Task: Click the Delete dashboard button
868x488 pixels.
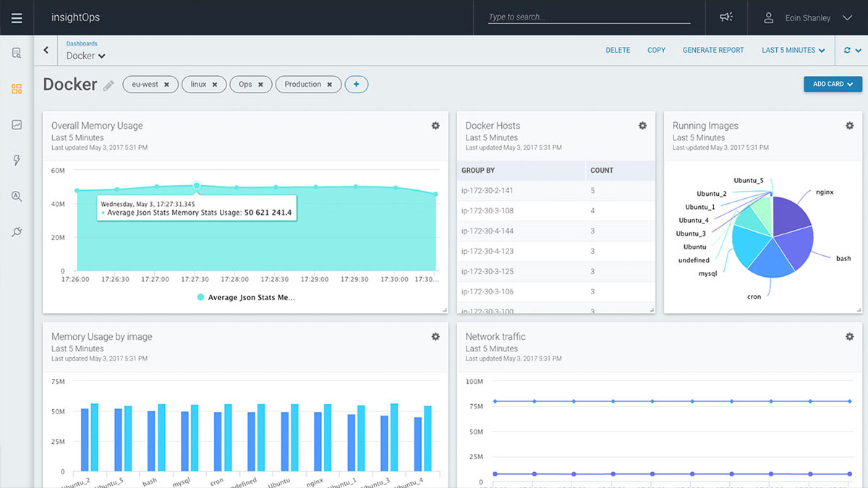Action: point(618,51)
